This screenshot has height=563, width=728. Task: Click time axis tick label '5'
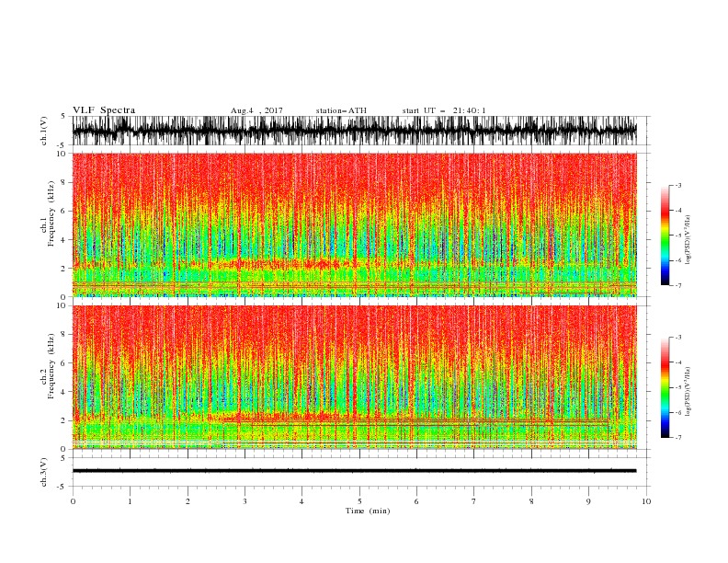click(x=359, y=501)
